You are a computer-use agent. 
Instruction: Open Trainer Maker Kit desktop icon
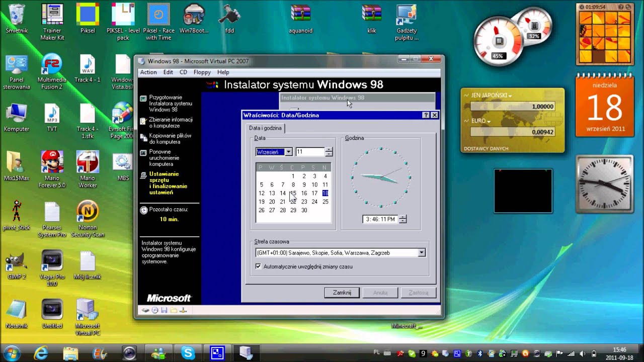pyautogui.click(x=52, y=22)
